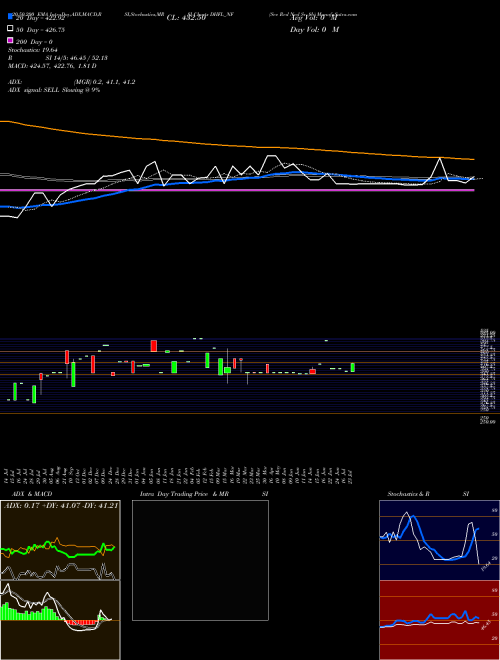Select the 'SI 14/3: 46.45 / 52.13' reading
The image size is (500, 660).
[76, 58]
